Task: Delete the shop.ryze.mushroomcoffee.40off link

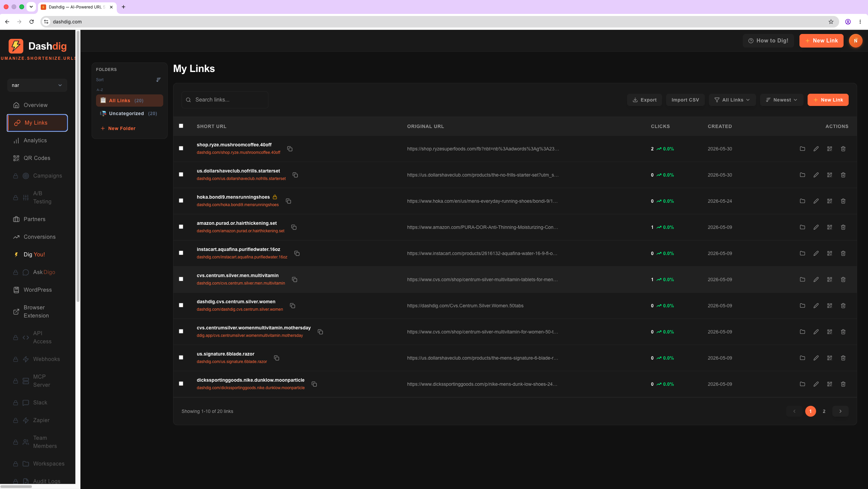Action: 843,149
